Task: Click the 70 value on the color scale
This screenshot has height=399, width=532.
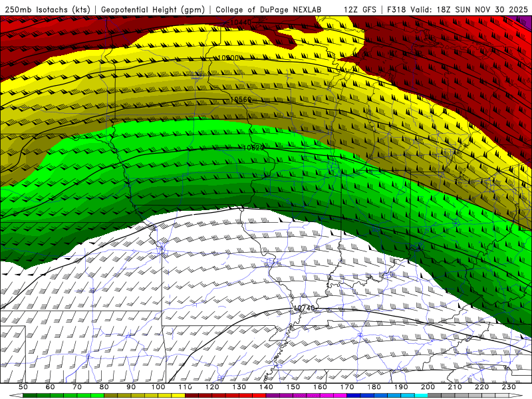Action: tap(77, 387)
